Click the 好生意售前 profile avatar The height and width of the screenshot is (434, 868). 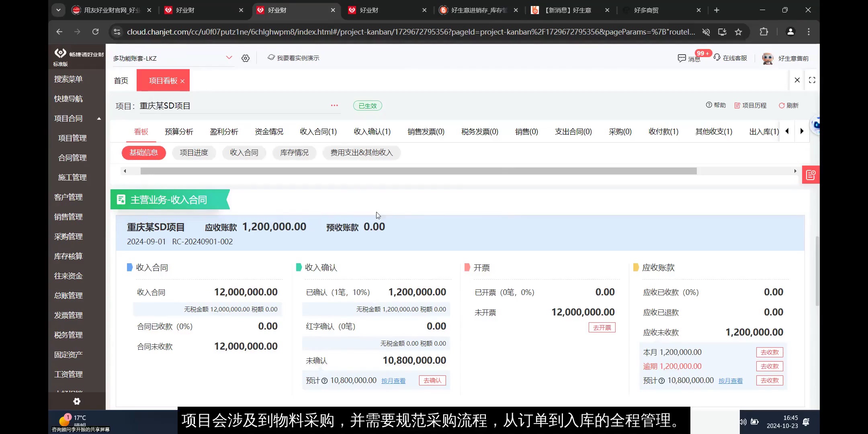pos(768,58)
